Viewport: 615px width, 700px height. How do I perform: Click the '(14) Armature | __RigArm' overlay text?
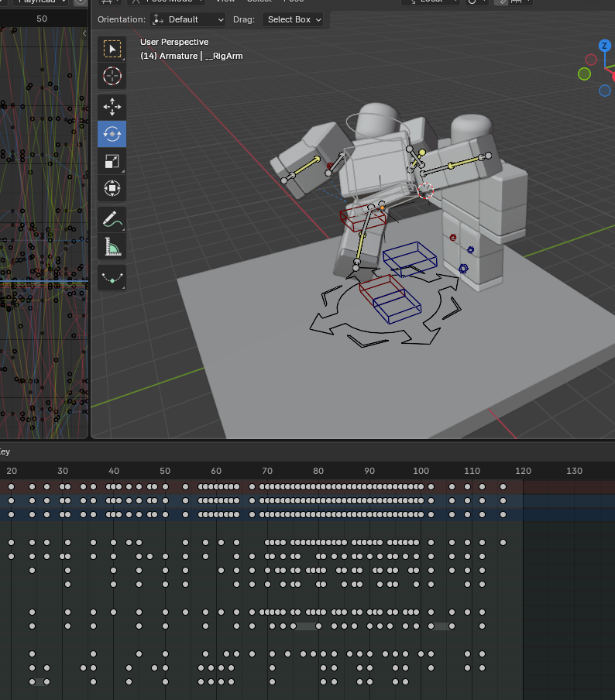tap(191, 56)
